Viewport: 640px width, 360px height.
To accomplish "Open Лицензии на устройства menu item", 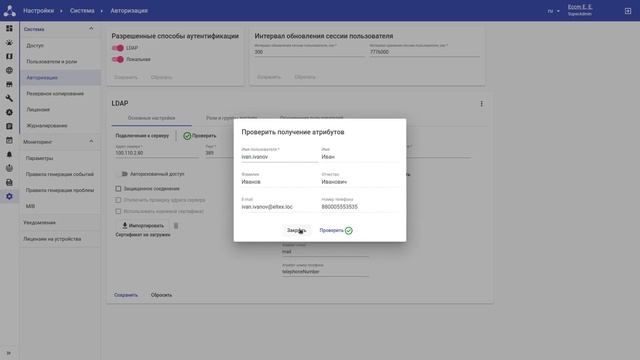I will (x=60, y=239).
